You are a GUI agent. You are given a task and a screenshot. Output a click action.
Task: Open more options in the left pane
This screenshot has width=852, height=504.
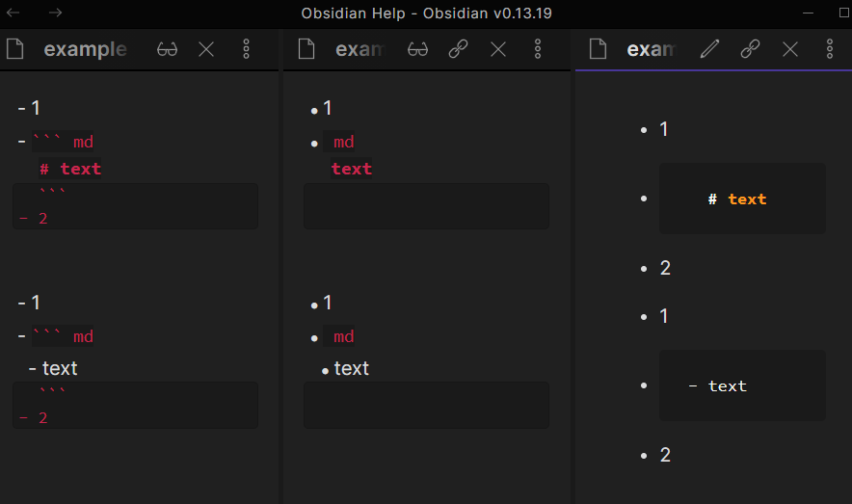(x=247, y=49)
